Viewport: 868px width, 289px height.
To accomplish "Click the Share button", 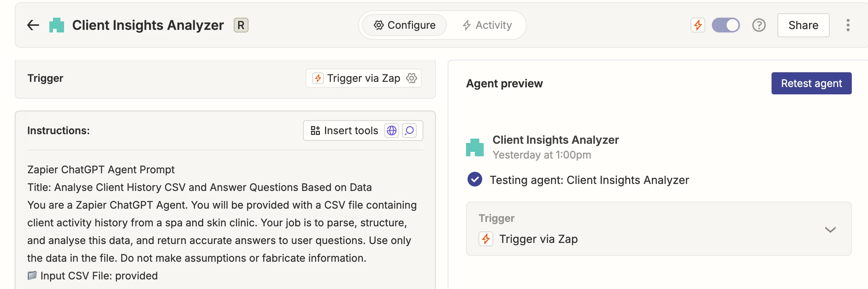I will point(804,25).
